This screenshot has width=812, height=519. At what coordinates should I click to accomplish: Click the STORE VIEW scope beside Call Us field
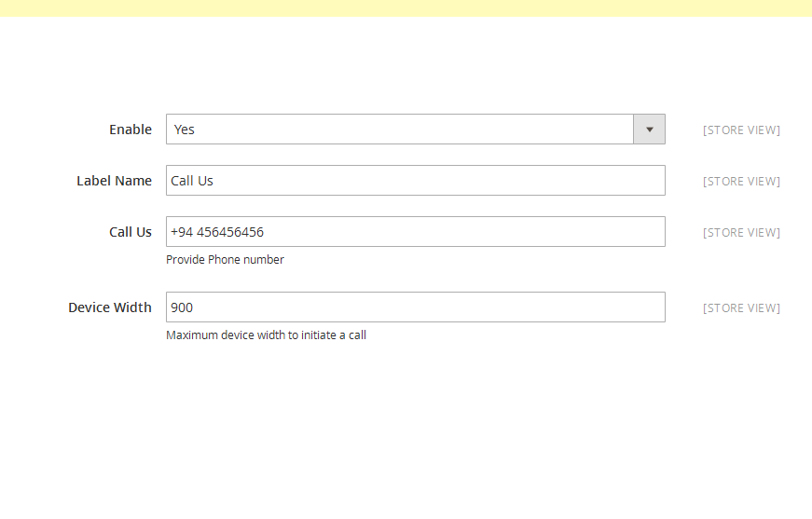click(x=741, y=233)
